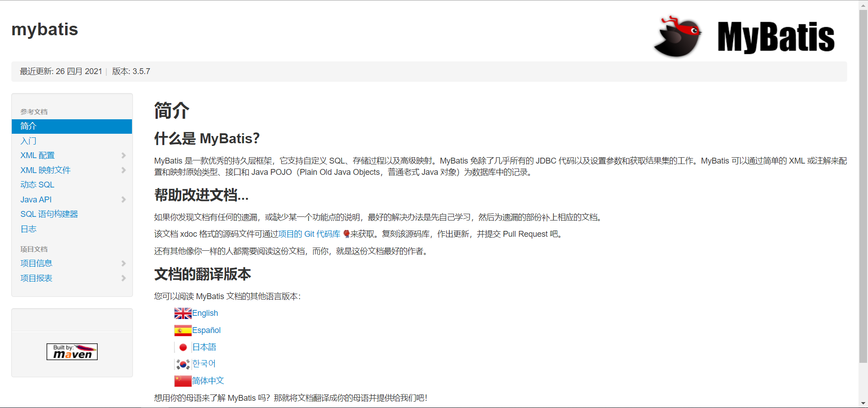
Task: Expand the 项目报表 sidebar section
Action: (x=123, y=278)
